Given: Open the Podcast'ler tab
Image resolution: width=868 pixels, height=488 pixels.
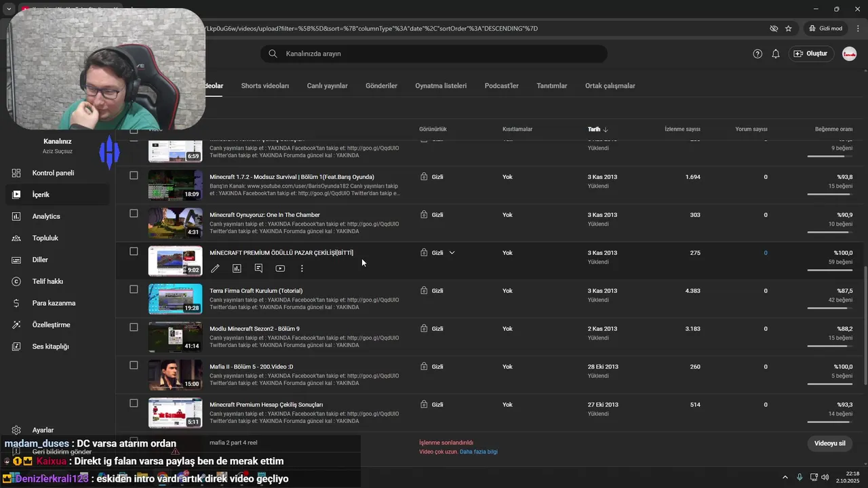Looking at the screenshot, I should tap(502, 86).
